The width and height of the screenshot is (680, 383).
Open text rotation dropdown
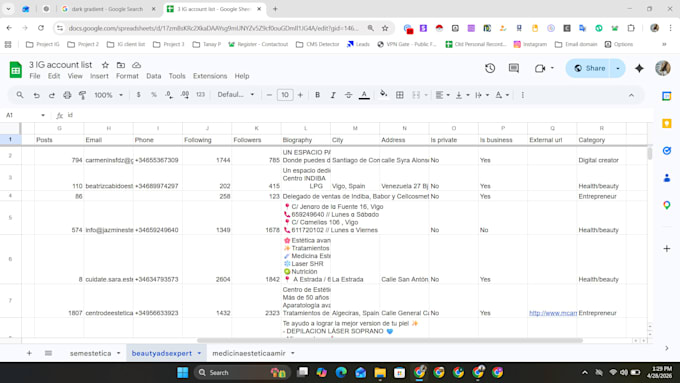pyautogui.click(x=502, y=95)
